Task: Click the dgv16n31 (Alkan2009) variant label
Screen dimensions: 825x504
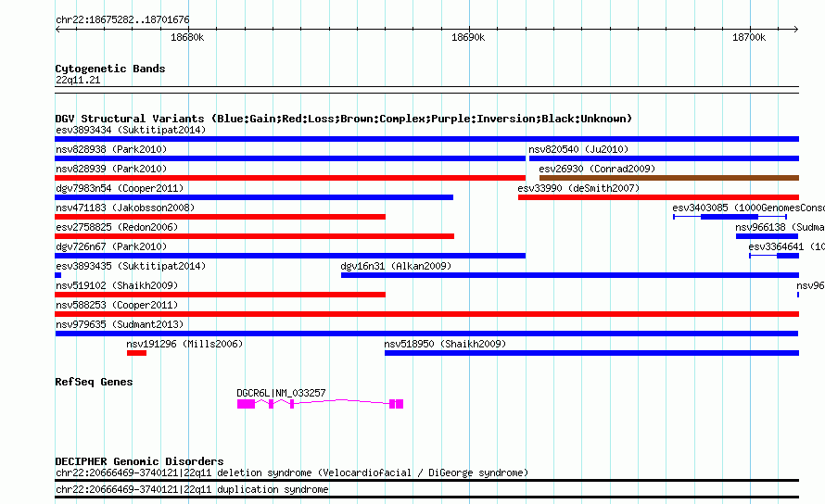Action: (396, 266)
